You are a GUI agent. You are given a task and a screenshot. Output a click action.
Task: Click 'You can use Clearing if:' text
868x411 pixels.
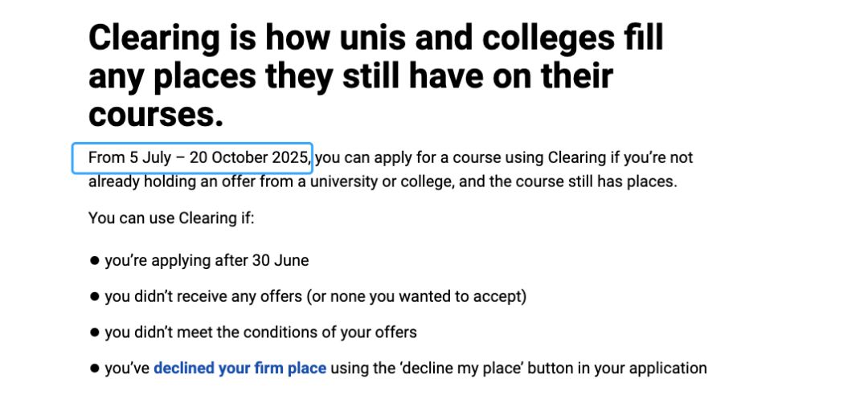tap(171, 218)
